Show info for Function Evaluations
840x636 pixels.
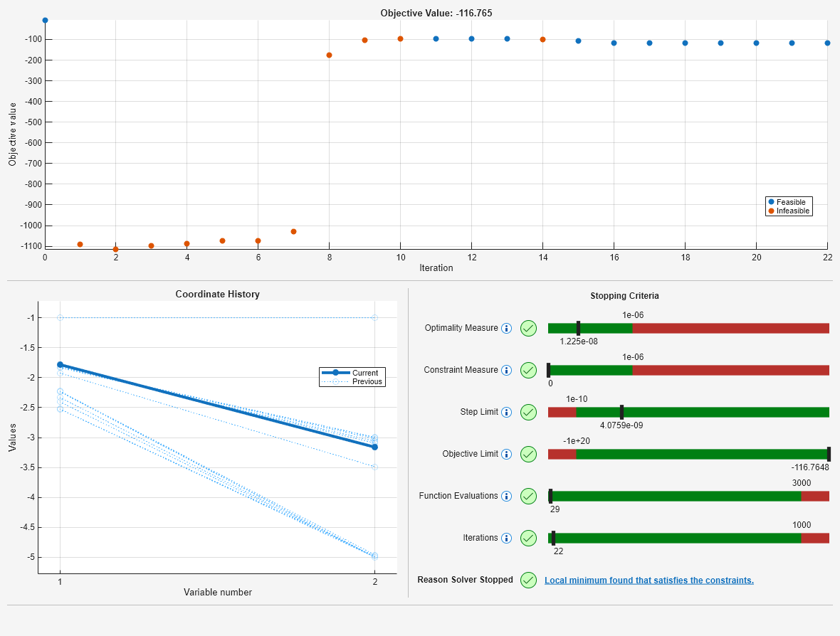[506, 497]
